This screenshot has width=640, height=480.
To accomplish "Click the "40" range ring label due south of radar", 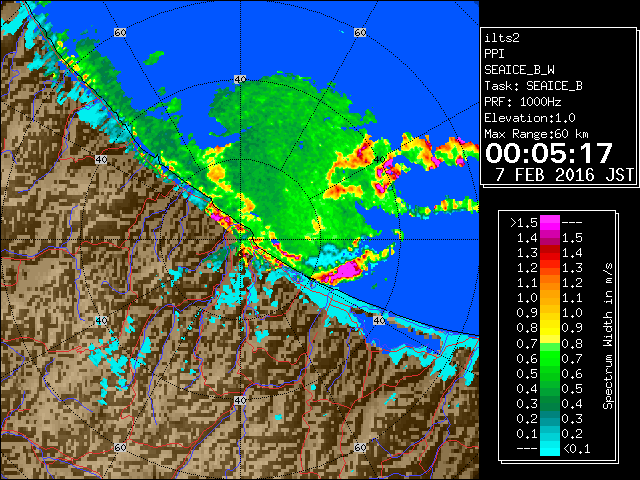I will [240, 400].
